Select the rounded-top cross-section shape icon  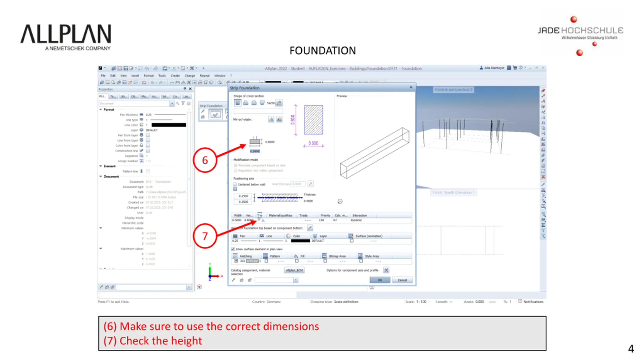[254, 103]
